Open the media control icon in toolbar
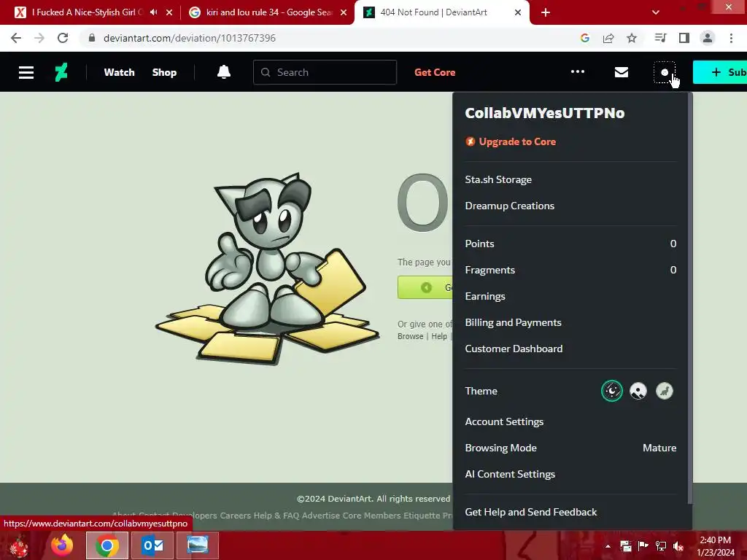 660,38
